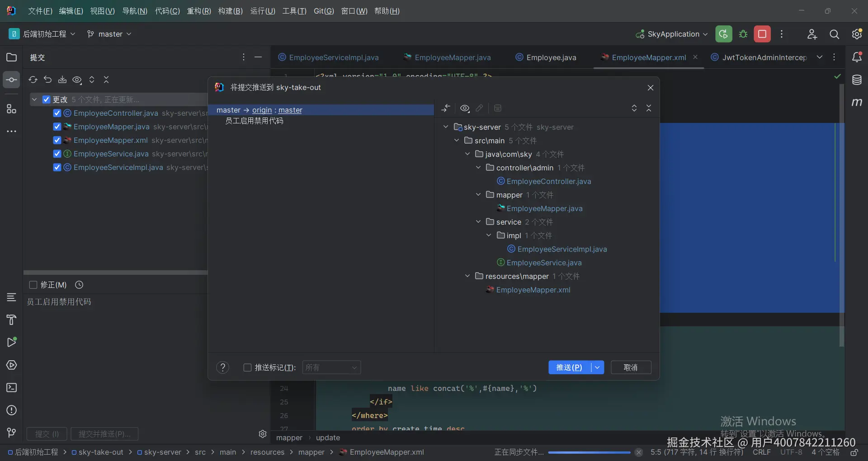Show the hidden editor tabs list chevron

[820, 57]
